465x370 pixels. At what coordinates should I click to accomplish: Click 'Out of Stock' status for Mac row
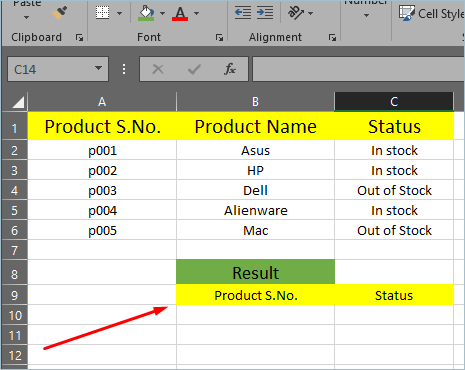394,230
